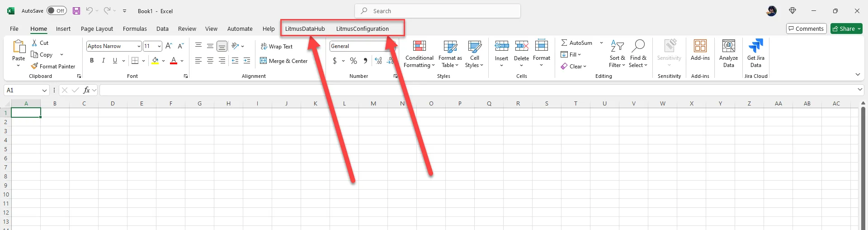Click the Paste clipboard icon

pos(19,46)
